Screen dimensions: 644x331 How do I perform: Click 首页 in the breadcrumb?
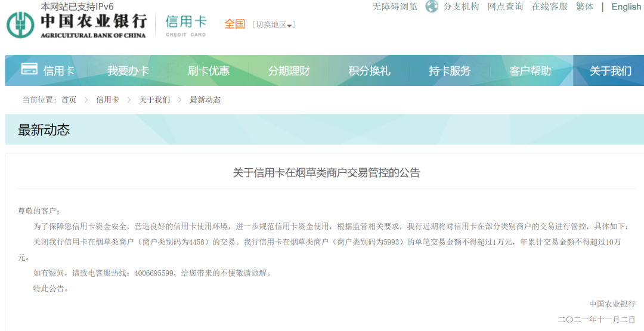point(69,100)
